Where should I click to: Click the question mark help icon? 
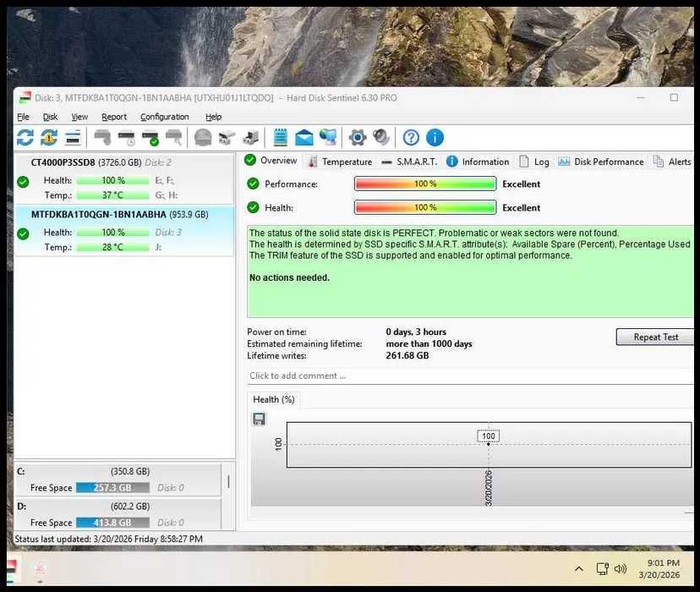pos(411,138)
